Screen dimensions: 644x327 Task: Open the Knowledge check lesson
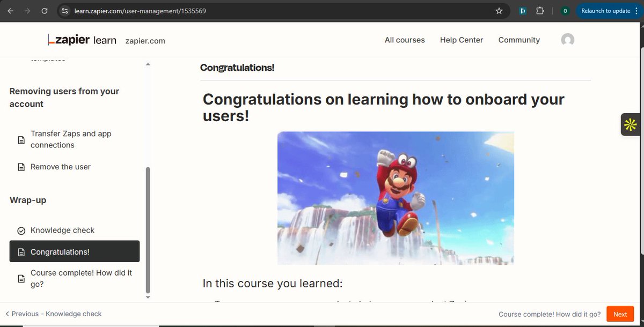62,230
